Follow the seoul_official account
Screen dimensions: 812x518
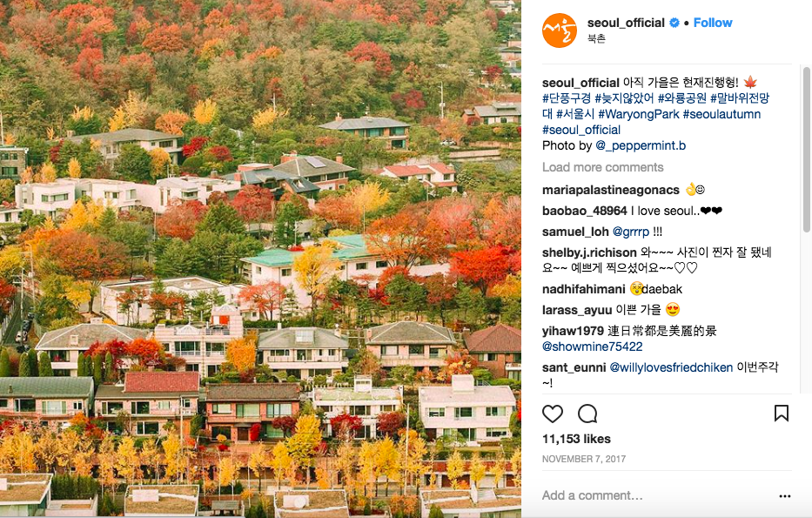pos(713,23)
